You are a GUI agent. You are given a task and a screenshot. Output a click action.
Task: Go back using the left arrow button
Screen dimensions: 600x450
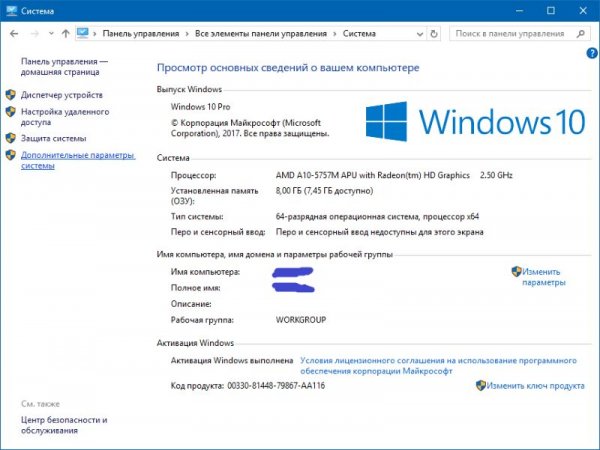tap(14, 34)
